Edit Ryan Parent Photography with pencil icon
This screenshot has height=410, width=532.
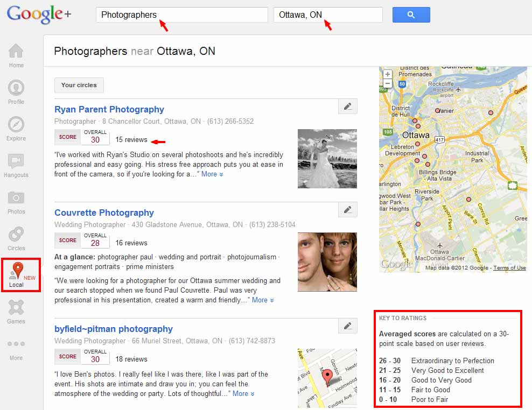[348, 107]
